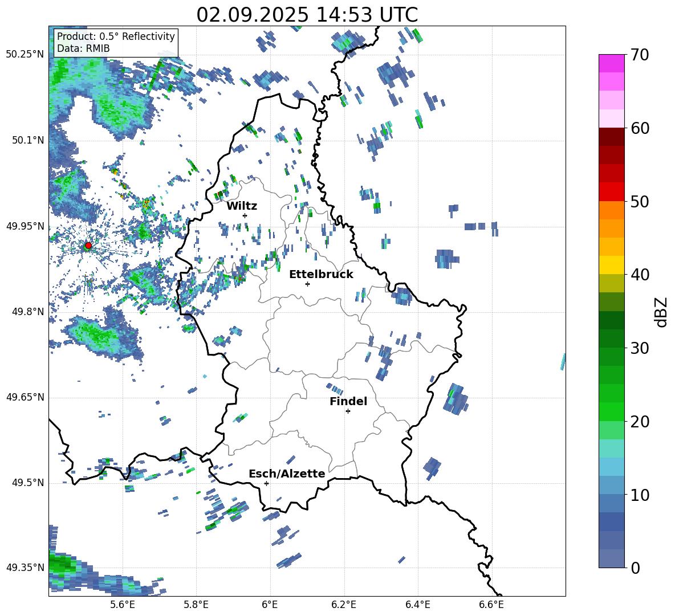675x616 pixels.
Task: Click the 49.95°N latitude label
Action: pyautogui.click(x=25, y=226)
